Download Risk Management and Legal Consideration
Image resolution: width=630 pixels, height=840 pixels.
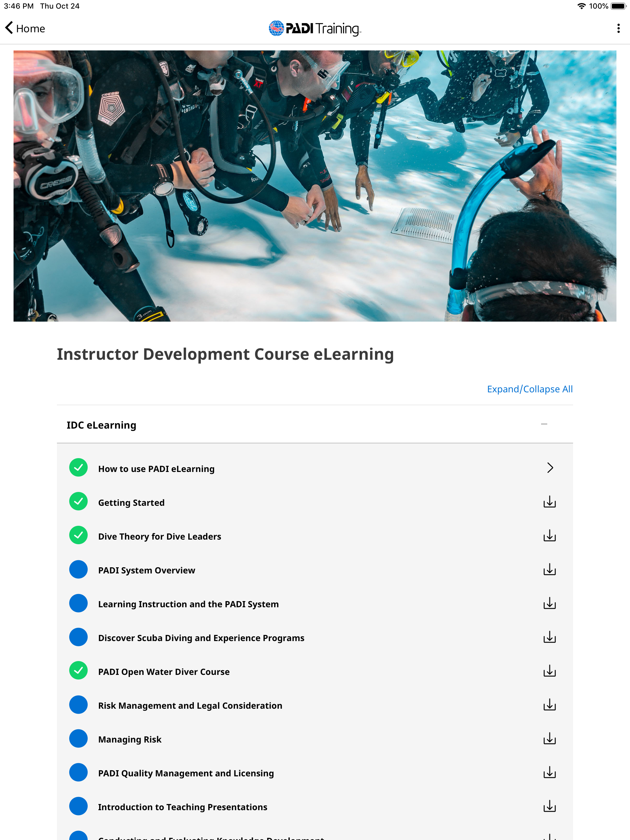click(549, 704)
